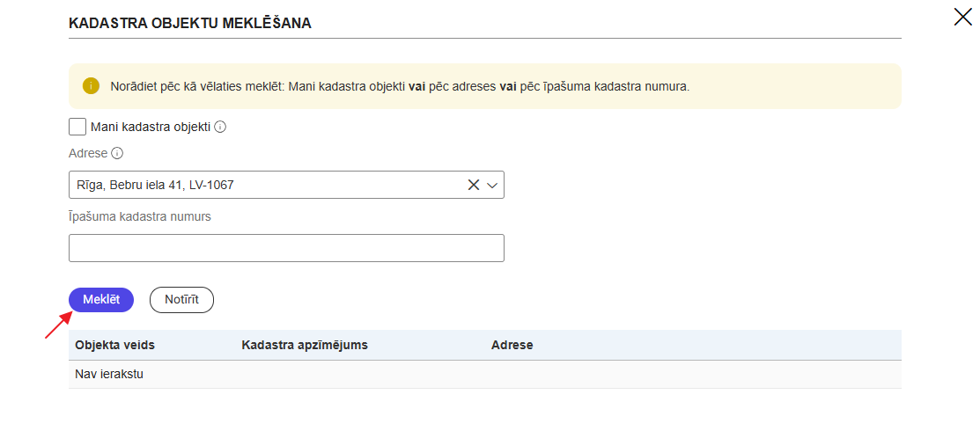Click the Kadastra objektu meklēšana heading
The width and height of the screenshot is (980, 431).
point(190,24)
